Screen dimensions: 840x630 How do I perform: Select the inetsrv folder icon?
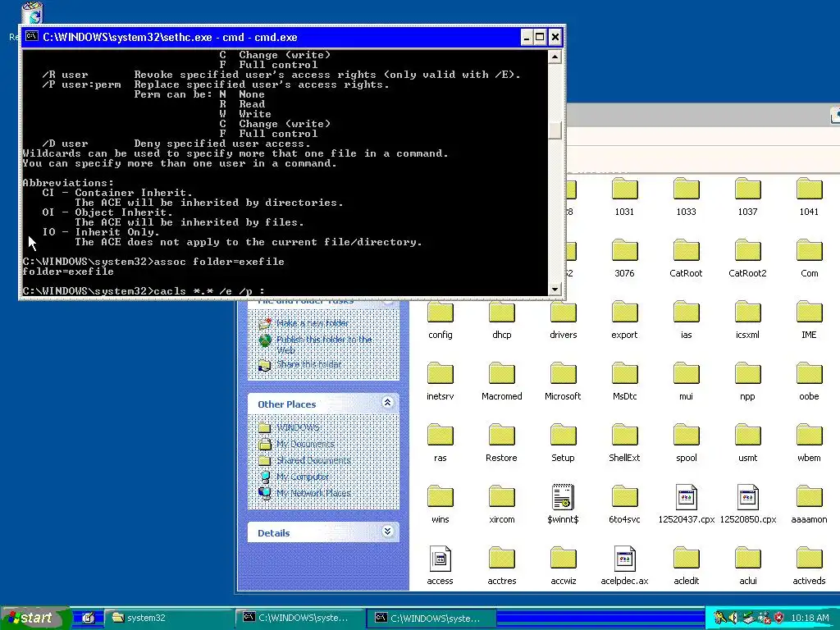point(441,374)
